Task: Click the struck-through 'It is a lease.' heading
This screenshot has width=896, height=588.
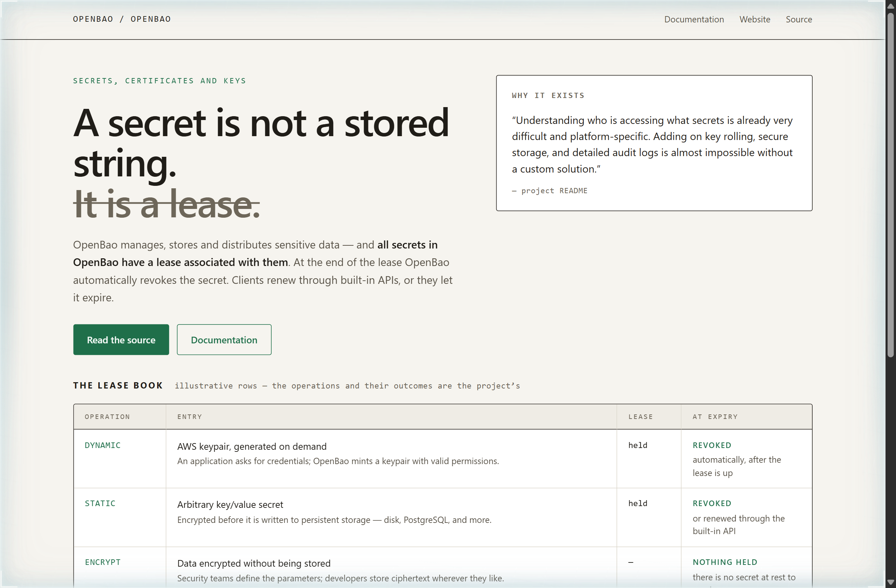Action: coord(166,204)
